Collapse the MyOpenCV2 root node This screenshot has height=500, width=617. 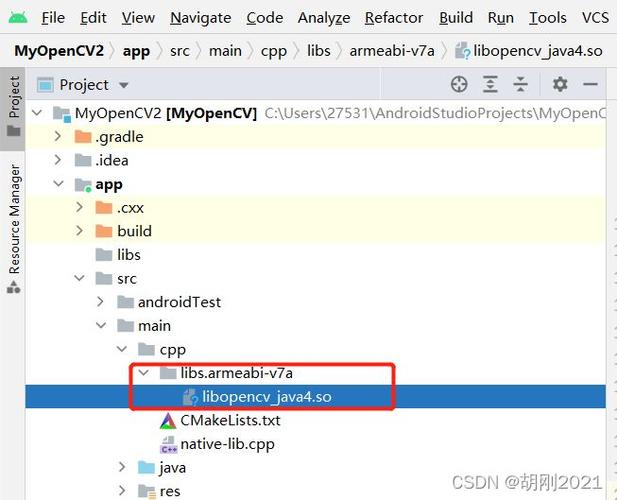[x=37, y=113]
